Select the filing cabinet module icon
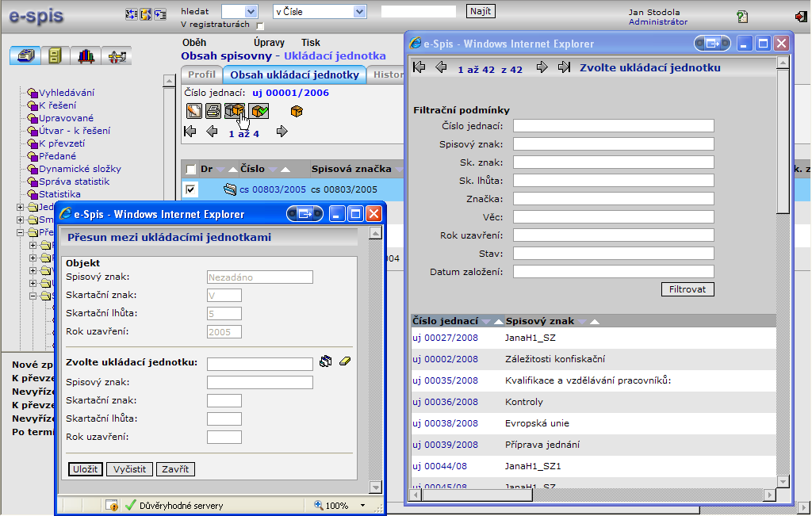The image size is (812, 516). pyautogui.click(x=56, y=55)
